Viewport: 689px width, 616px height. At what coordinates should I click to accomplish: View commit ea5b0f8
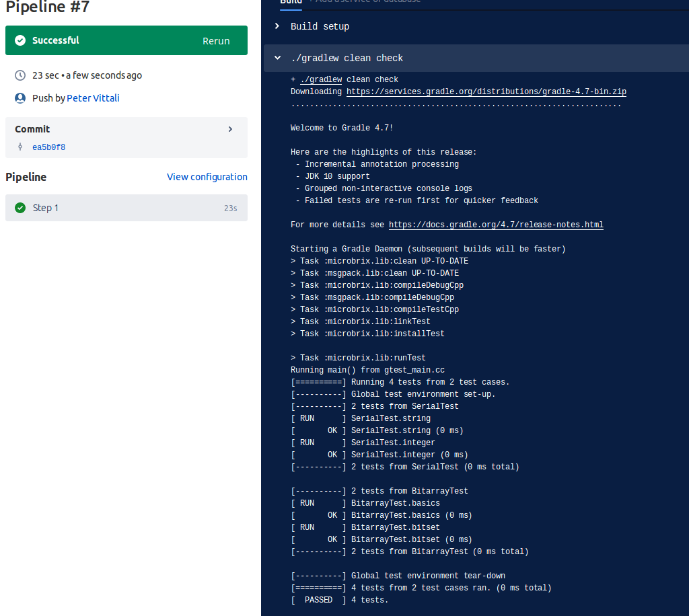coord(49,147)
